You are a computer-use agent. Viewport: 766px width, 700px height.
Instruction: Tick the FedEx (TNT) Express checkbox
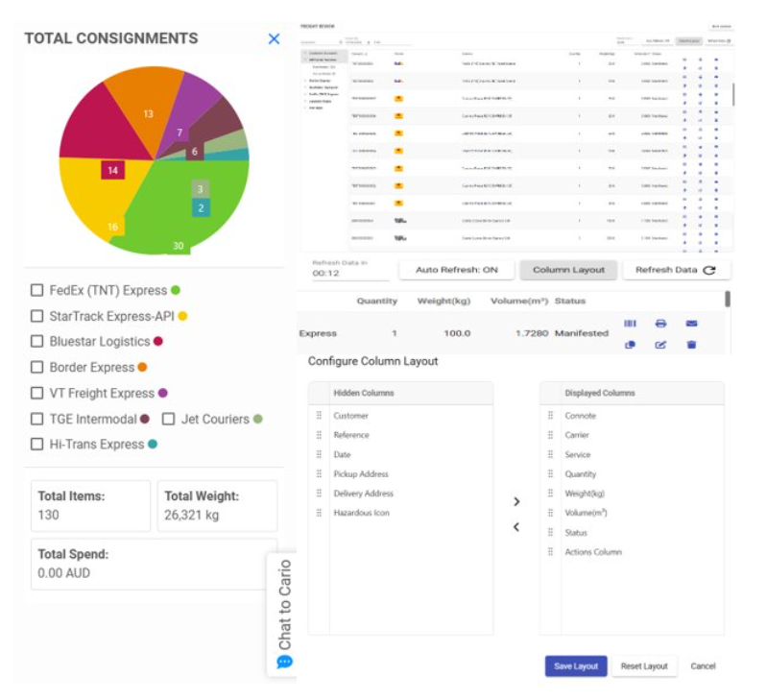pos(37,290)
